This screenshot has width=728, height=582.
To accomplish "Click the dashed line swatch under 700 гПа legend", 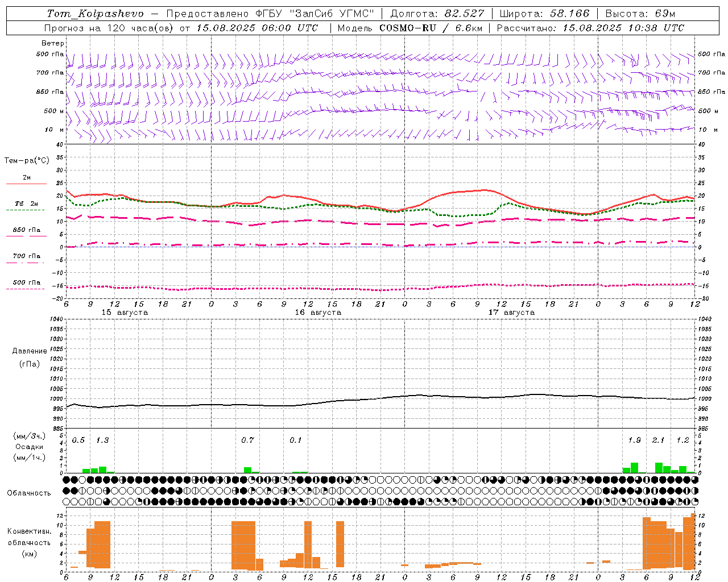I will (25, 263).
